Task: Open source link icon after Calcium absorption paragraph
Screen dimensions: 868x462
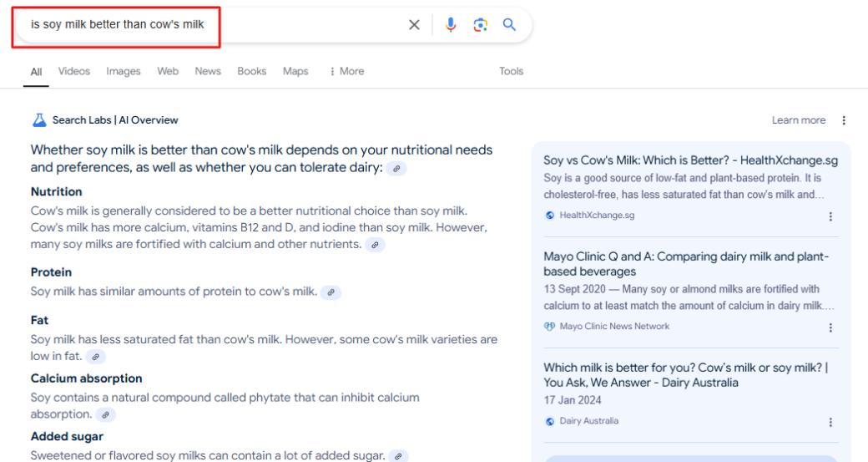Action: (105, 414)
